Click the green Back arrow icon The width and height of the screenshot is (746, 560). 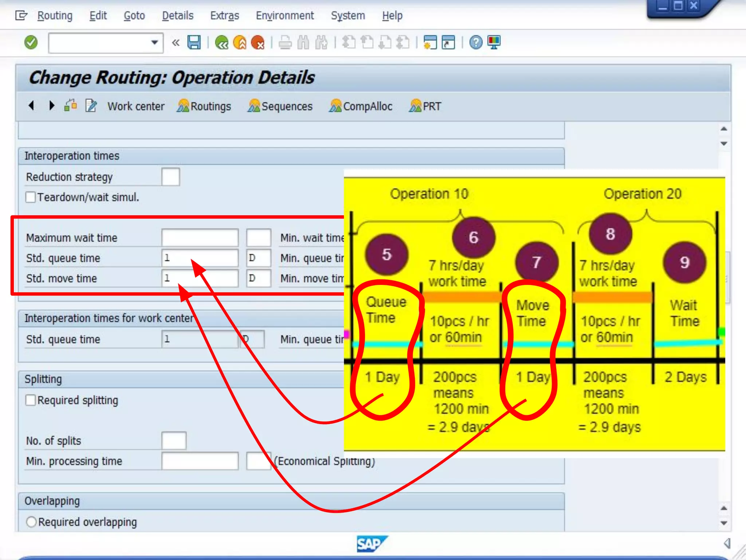221,43
